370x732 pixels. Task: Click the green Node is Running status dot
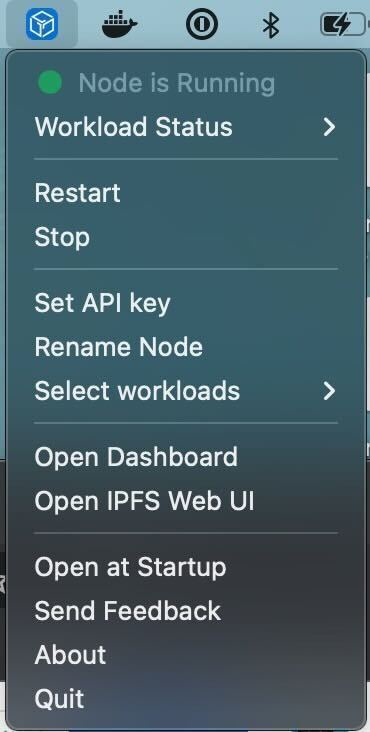click(50, 83)
